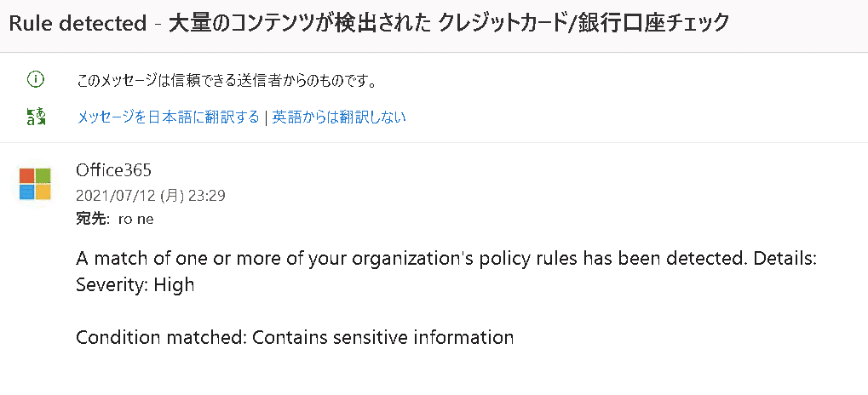Click the translate language icon
The height and width of the screenshot is (395, 868).
36,117
